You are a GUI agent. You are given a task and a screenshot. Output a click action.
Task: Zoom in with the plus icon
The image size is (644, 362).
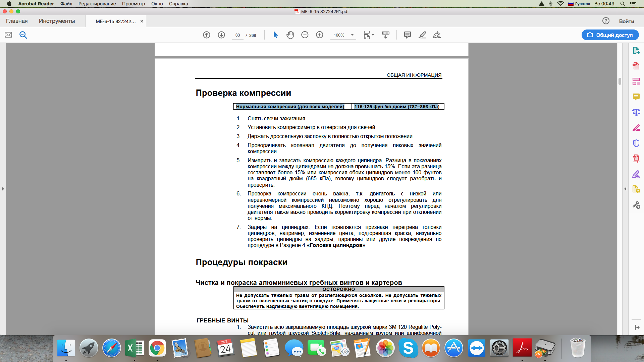click(320, 35)
